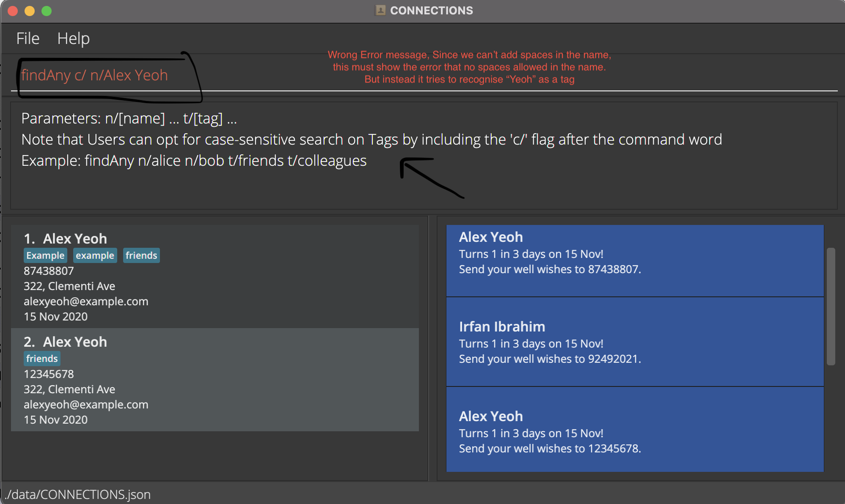Click the lowercase 'example' tag chip
845x504 pixels.
click(95, 255)
